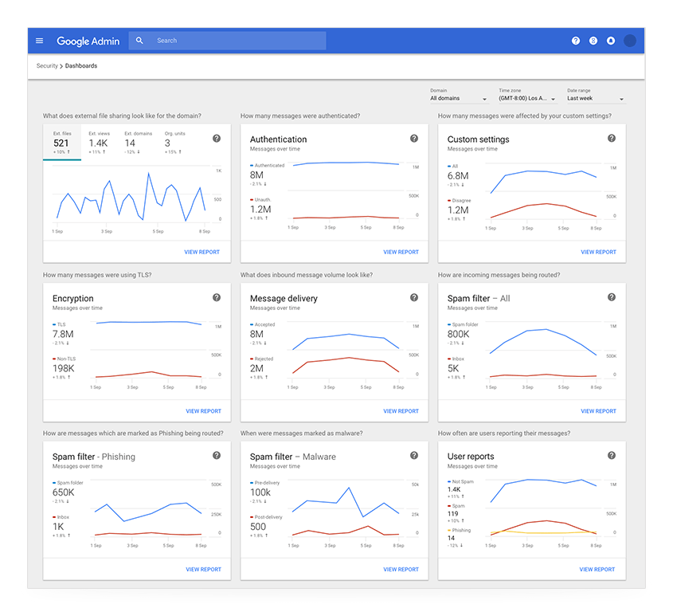Change the Date range dropdown
The height and width of the screenshot is (616, 673).
596,99
